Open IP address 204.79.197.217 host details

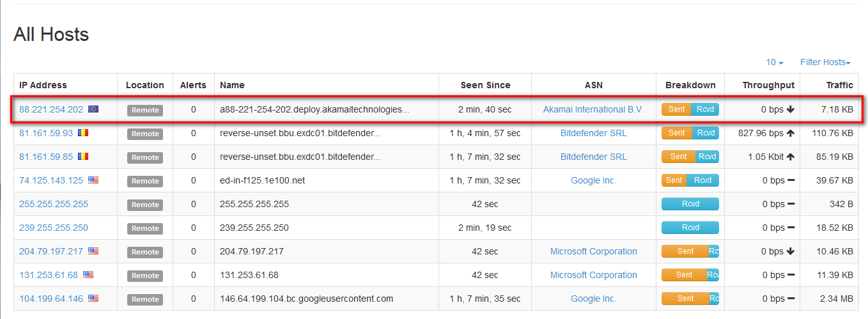coord(51,251)
